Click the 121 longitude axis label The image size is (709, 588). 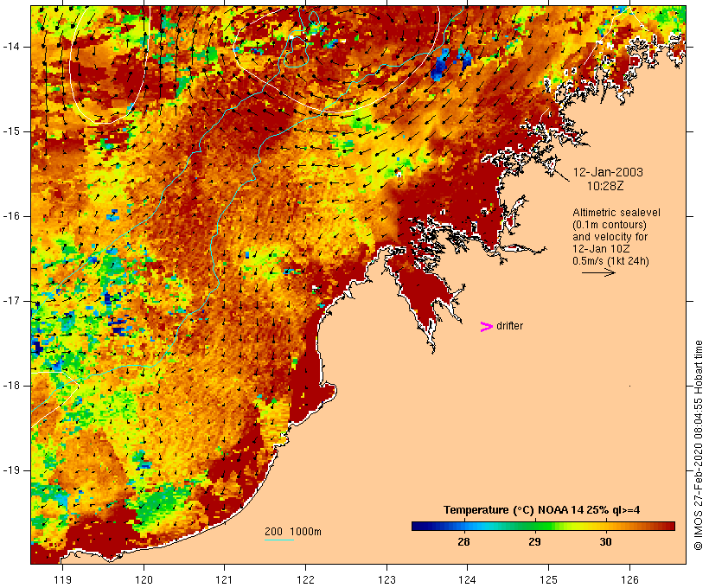coord(224,579)
